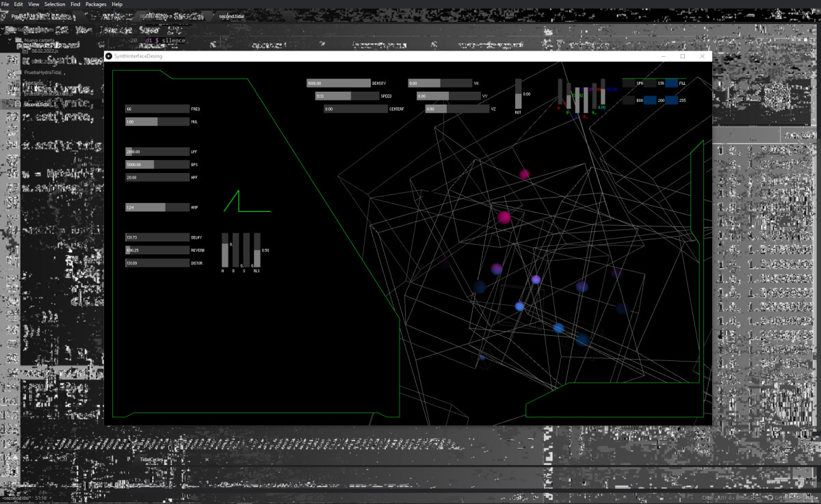Click the FREQ slider
821x504 pixels.
click(157, 108)
